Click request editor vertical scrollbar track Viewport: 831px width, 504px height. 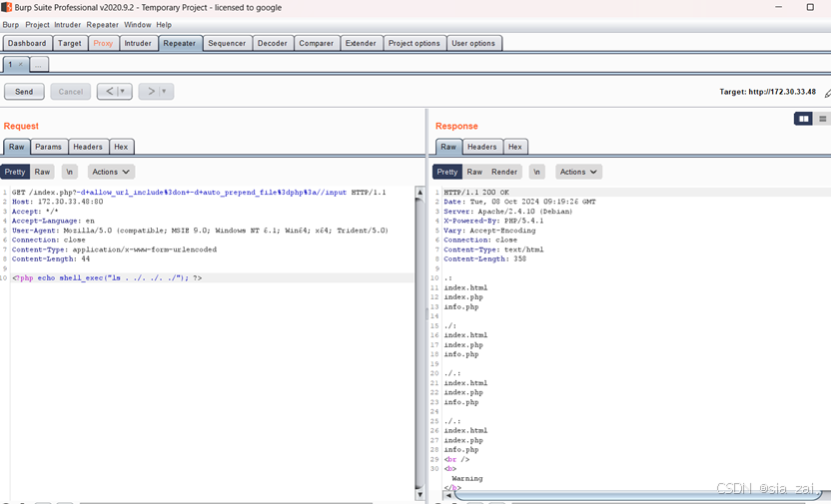(x=419, y=344)
